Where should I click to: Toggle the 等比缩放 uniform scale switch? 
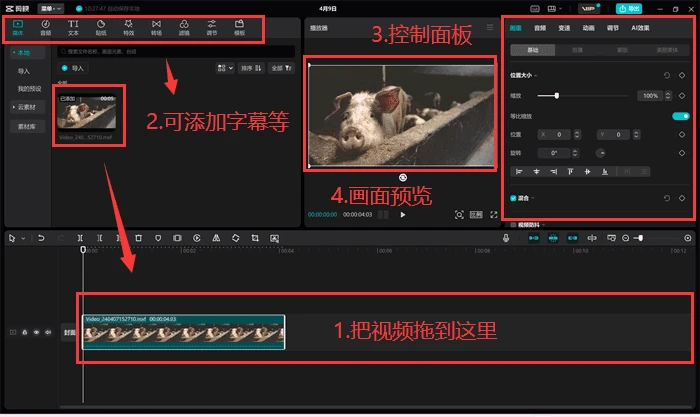[x=681, y=116]
